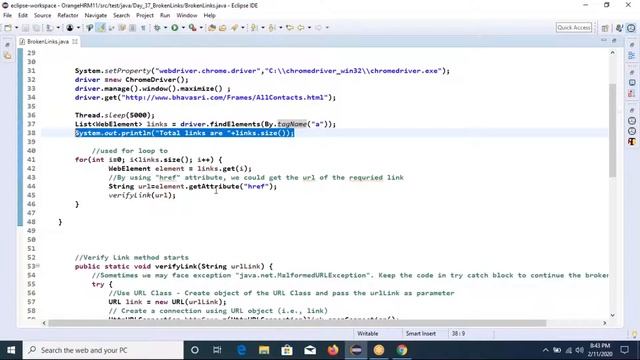Click the Run External Tools icon
The width and height of the screenshot is (640, 360).
tap(192, 28)
